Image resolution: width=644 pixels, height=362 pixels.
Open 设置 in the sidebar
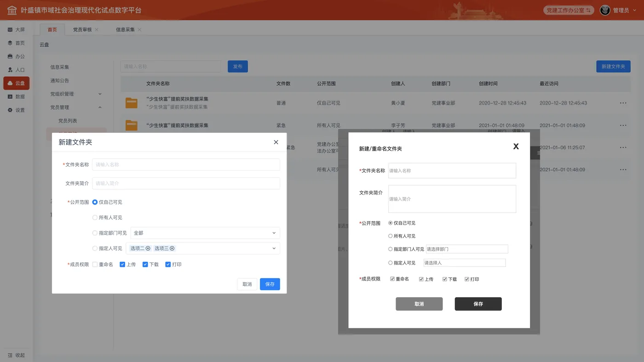(16, 110)
